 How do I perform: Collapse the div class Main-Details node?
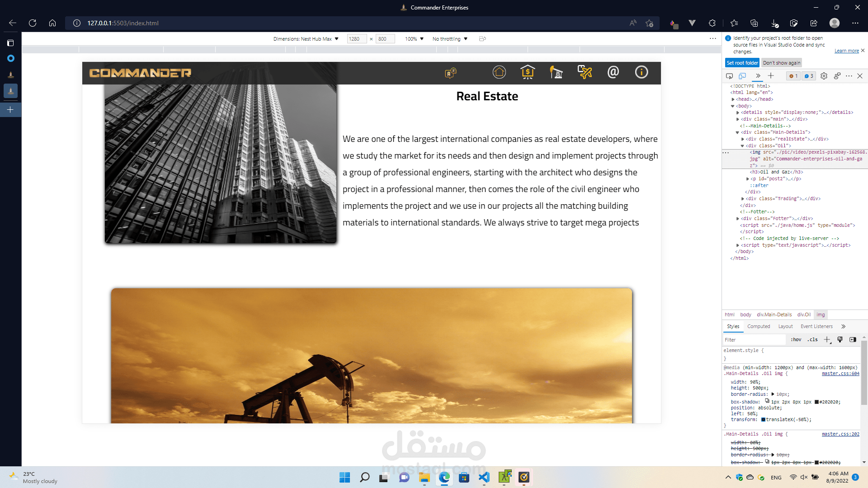pyautogui.click(x=738, y=132)
